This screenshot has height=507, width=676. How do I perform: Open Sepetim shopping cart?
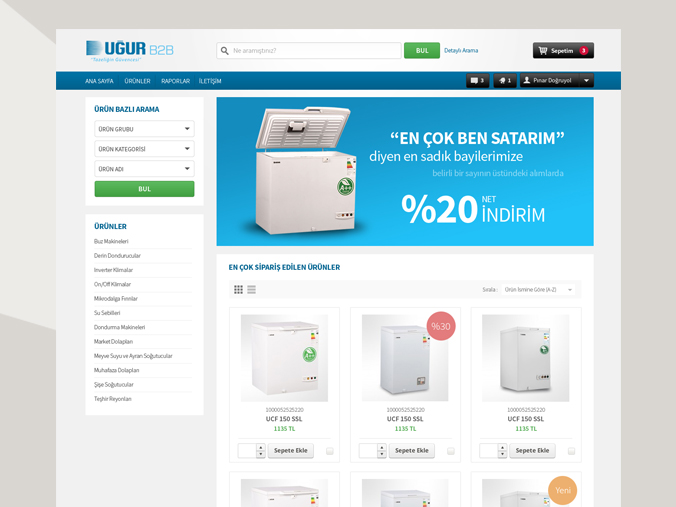click(563, 50)
